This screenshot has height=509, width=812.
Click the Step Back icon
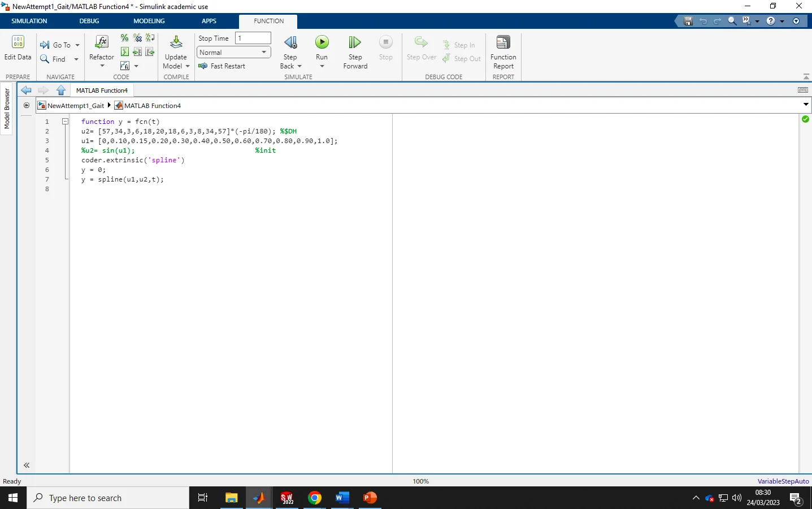tap(290, 42)
